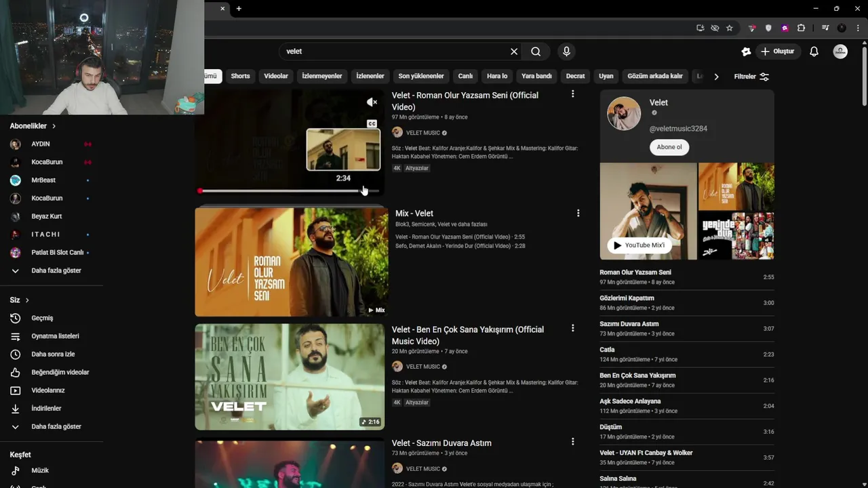The width and height of the screenshot is (868, 488).
Task: Bookmark this page with star icon
Action: coord(730,28)
